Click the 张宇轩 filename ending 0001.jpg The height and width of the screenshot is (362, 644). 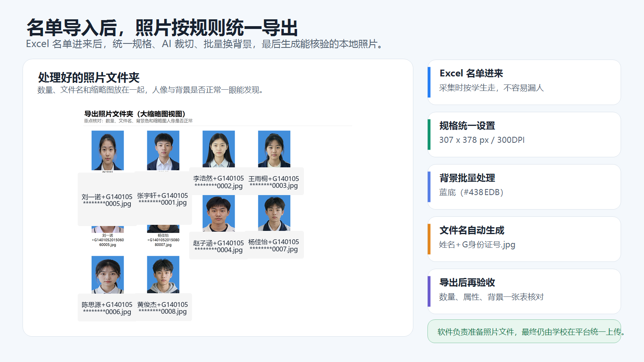click(163, 199)
